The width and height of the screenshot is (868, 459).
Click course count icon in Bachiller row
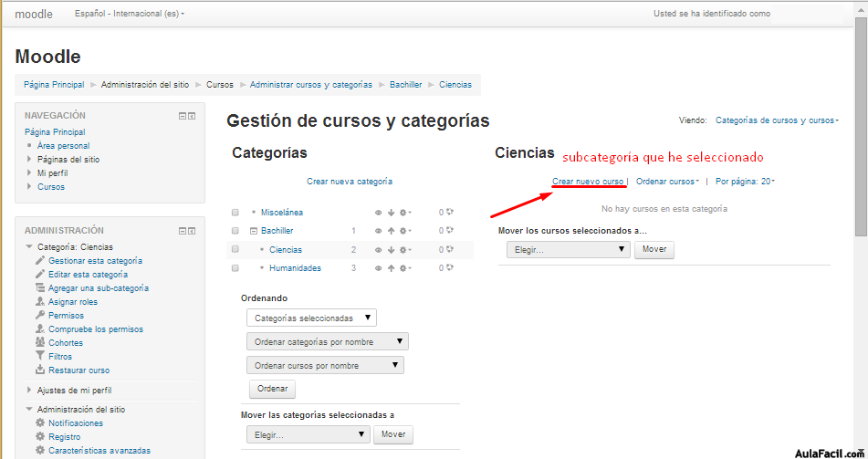[x=450, y=230]
